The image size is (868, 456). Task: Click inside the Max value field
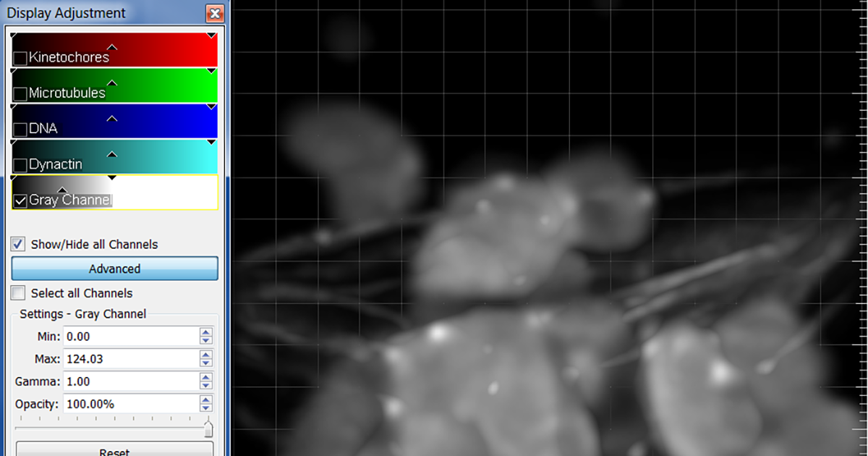click(x=130, y=359)
